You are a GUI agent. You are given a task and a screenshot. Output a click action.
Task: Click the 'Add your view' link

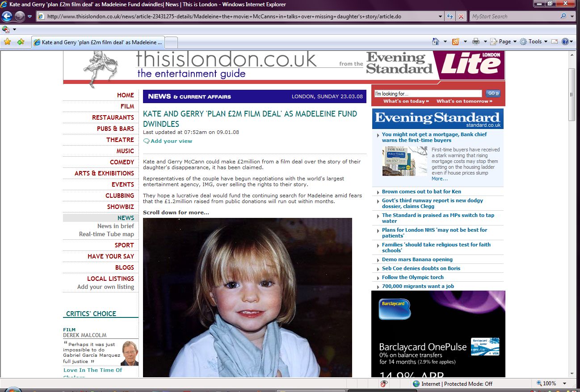click(171, 141)
